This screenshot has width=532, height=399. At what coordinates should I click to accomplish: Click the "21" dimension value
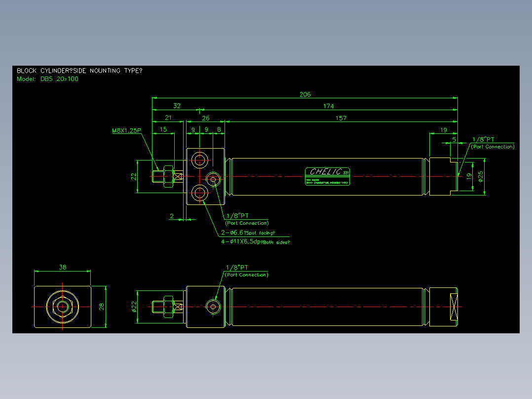point(168,118)
